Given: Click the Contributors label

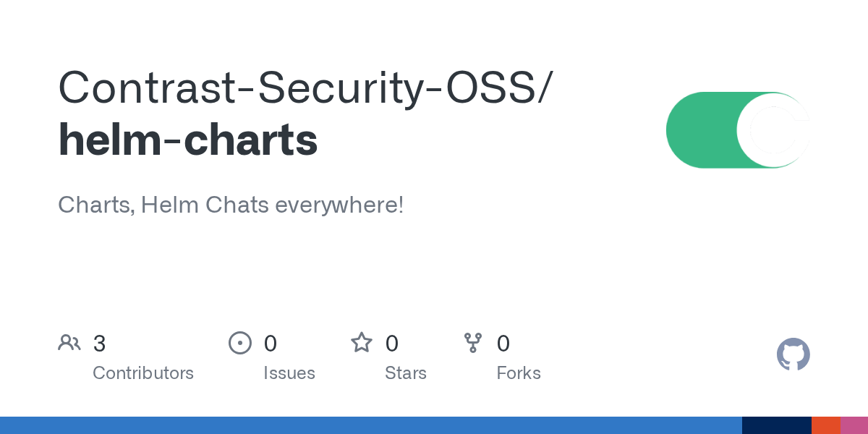Looking at the screenshot, I should (143, 373).
